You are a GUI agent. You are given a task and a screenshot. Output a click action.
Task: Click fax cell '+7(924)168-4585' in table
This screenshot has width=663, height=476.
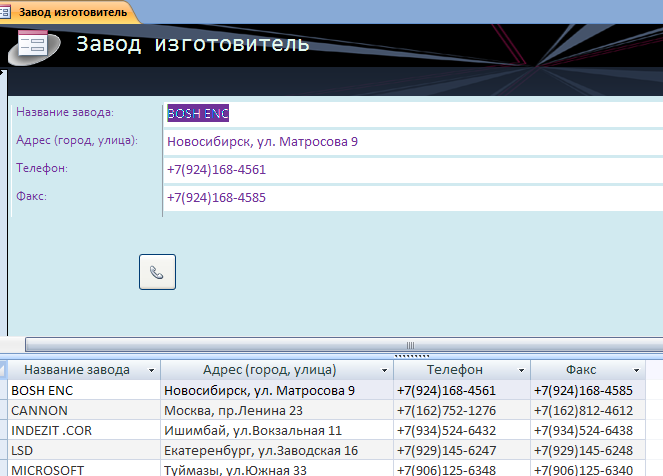pos(588,390)
